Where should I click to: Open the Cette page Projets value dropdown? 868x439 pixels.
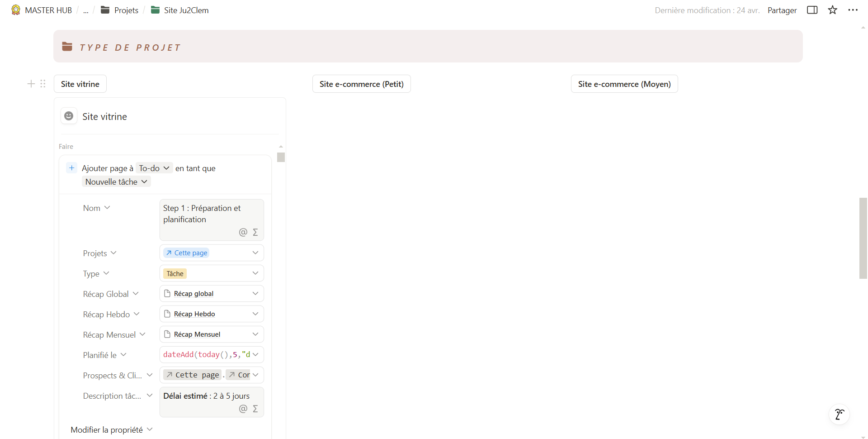click(x=212, y=253)
